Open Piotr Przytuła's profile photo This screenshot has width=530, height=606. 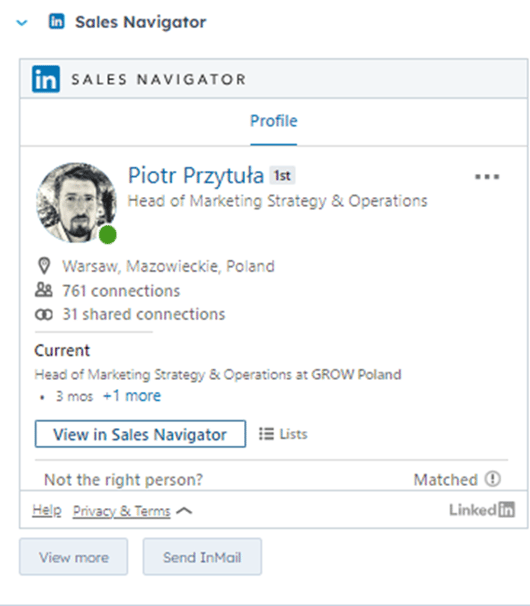[x=76, y=203]
